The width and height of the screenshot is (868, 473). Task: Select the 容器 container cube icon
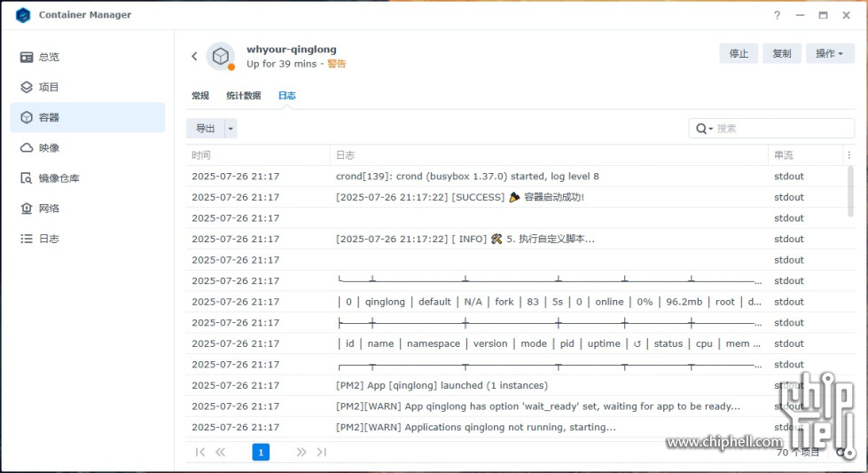27,117
